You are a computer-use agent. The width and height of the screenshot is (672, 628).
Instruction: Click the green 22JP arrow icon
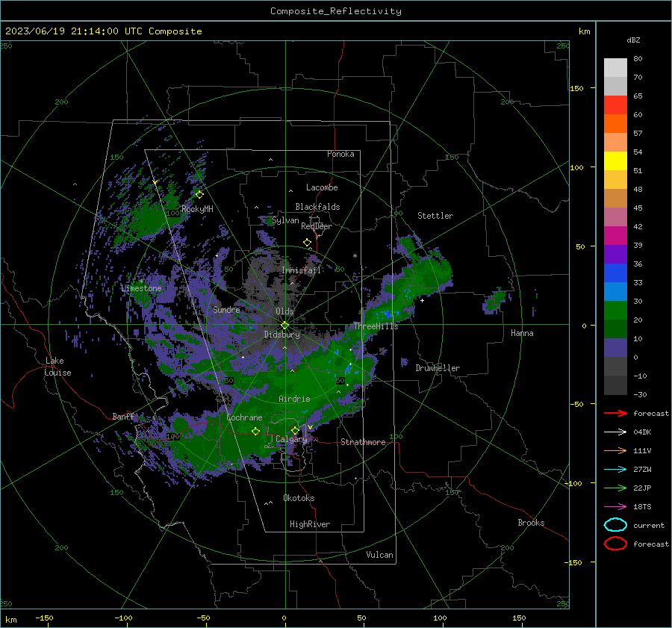615,488
